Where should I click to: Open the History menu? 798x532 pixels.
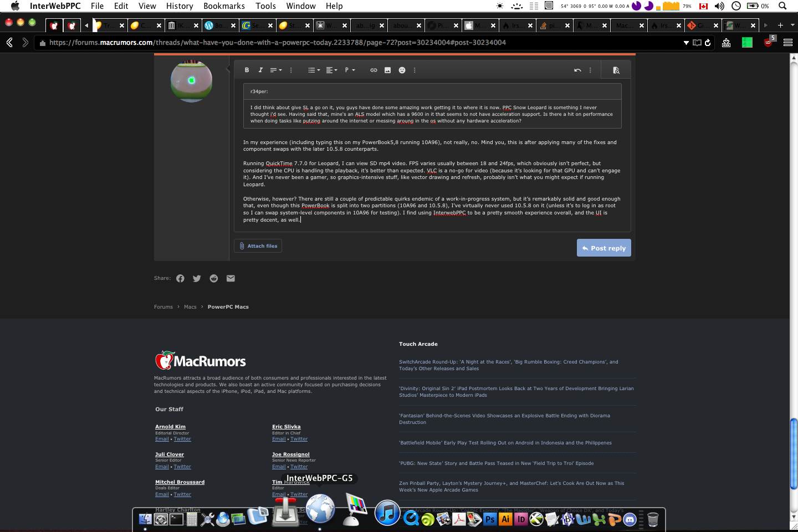(180, 6)
